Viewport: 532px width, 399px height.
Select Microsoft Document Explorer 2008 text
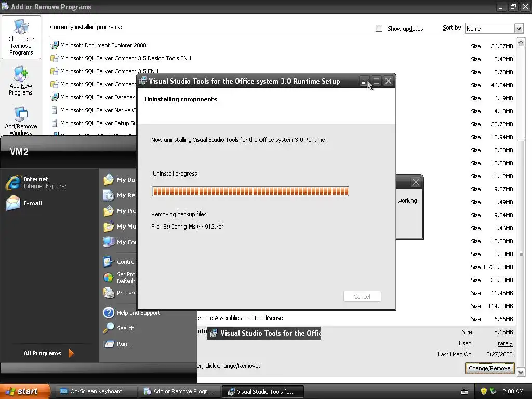[x=103, y=45]
